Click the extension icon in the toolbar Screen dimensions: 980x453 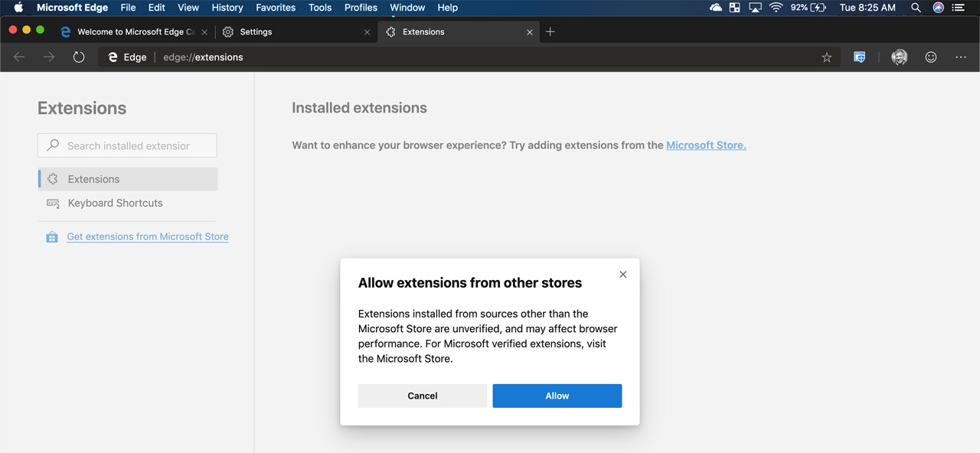859,57
